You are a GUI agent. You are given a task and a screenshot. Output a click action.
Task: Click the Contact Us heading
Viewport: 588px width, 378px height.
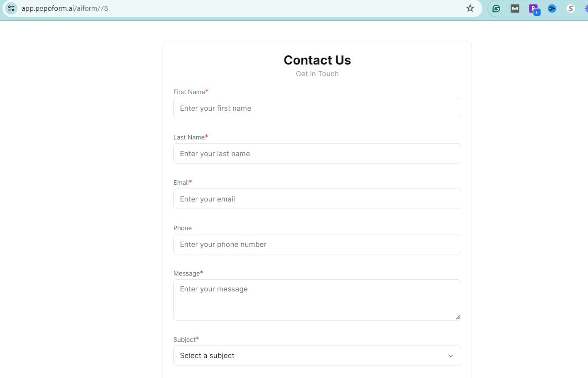pyautogui.click(x=317, y=60)
